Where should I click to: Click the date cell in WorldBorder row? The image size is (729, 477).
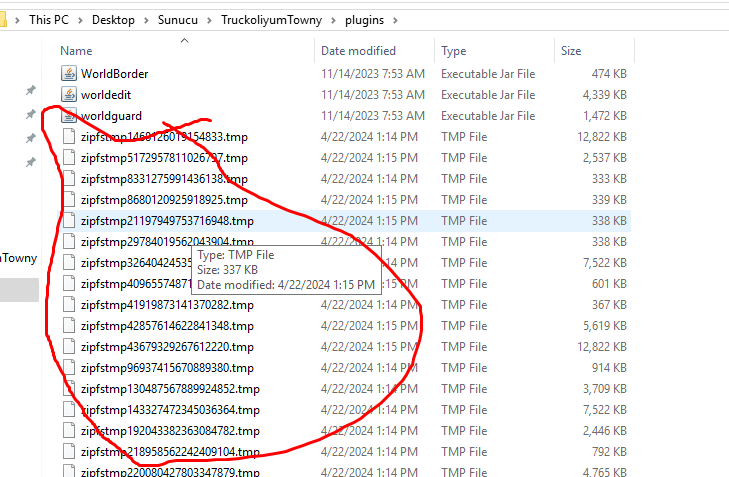tap(372, 73)
